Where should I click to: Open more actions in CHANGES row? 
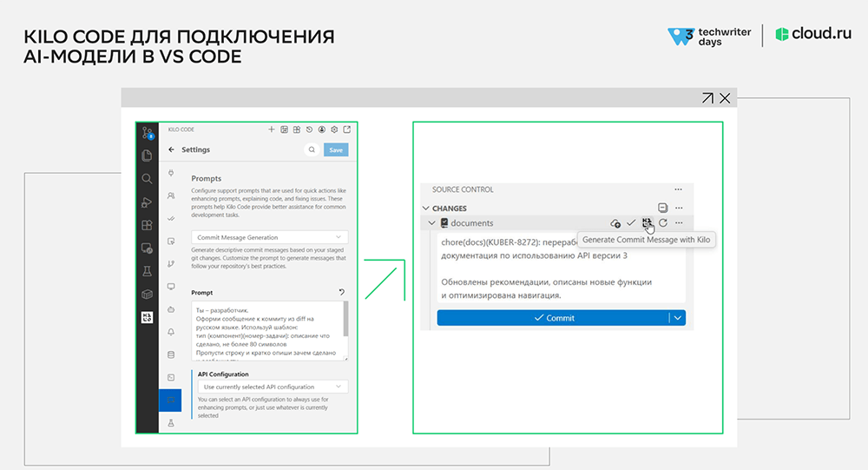[679, 208]
